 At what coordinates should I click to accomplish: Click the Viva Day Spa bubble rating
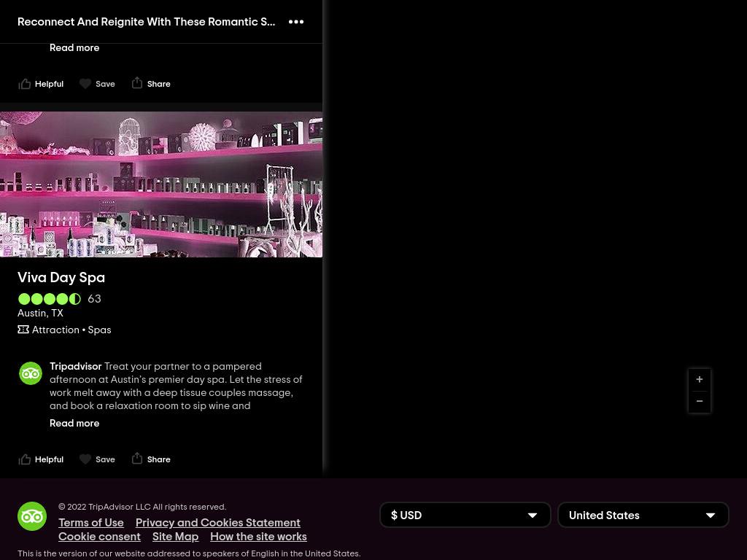[x=50, y=299]
